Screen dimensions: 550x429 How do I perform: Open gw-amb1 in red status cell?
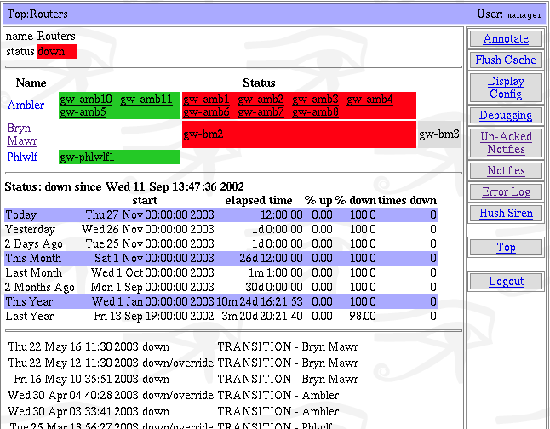coord(206,99)
